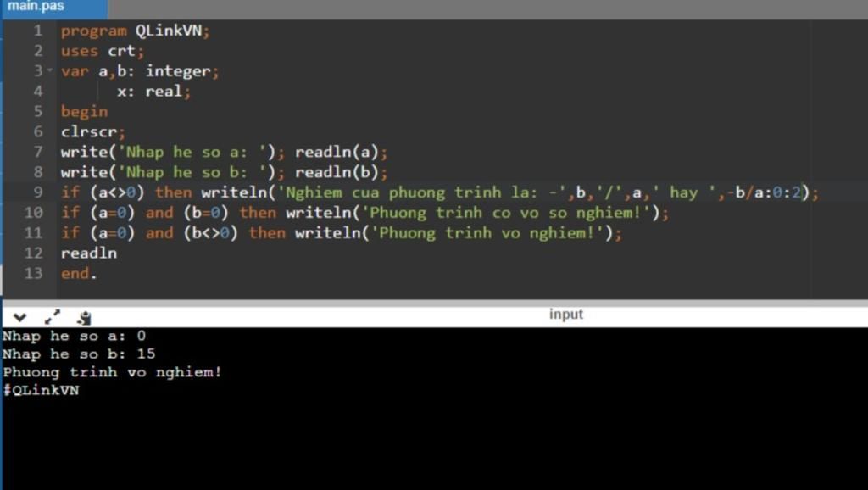Click console output 'Phuong trinh vo nghiem!'
This screenshot has width=868, height=490.
pyautogui.click(x=113, y=372)
